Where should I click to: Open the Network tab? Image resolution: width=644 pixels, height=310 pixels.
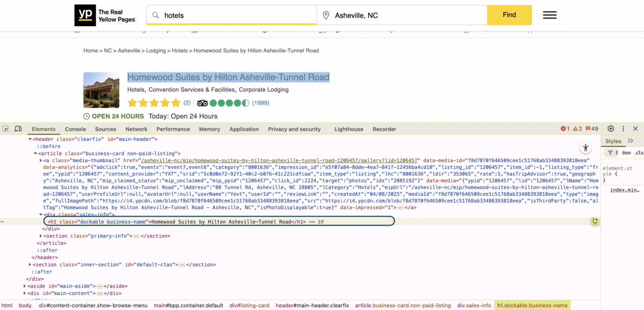pos(136,129)
